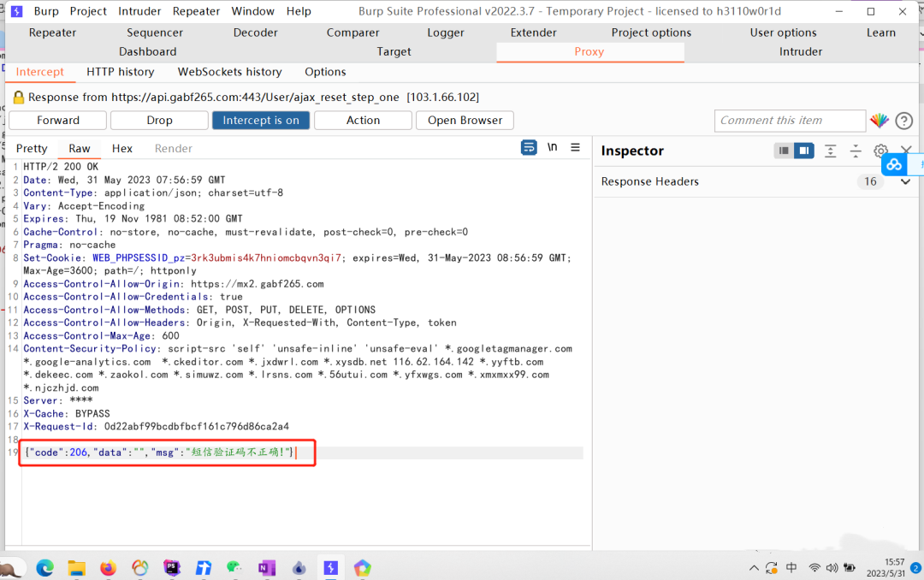Drop the intercepted response
Image resolution: width=924 pixels, height=580 pixels.
point(159,121)
